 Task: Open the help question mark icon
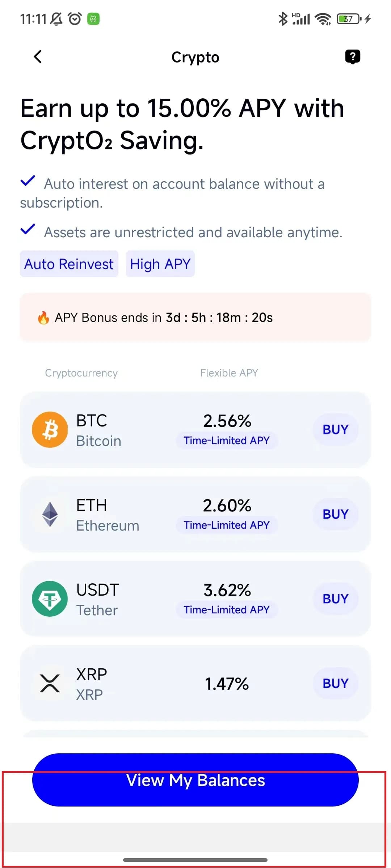pyautogui.click(x=353, y=57)
